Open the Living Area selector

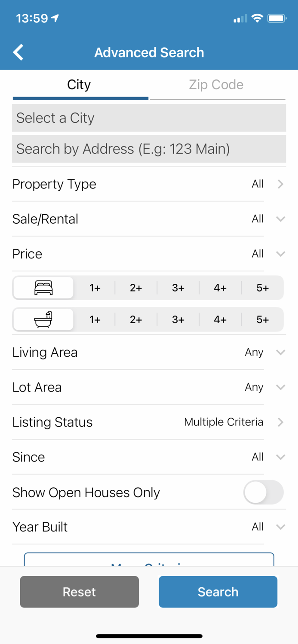pos(280,352)
